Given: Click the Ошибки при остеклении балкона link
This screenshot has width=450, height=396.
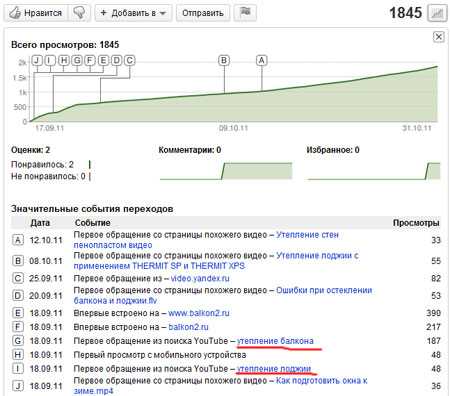Looking at the screenshot, I should tap(223, 295).
